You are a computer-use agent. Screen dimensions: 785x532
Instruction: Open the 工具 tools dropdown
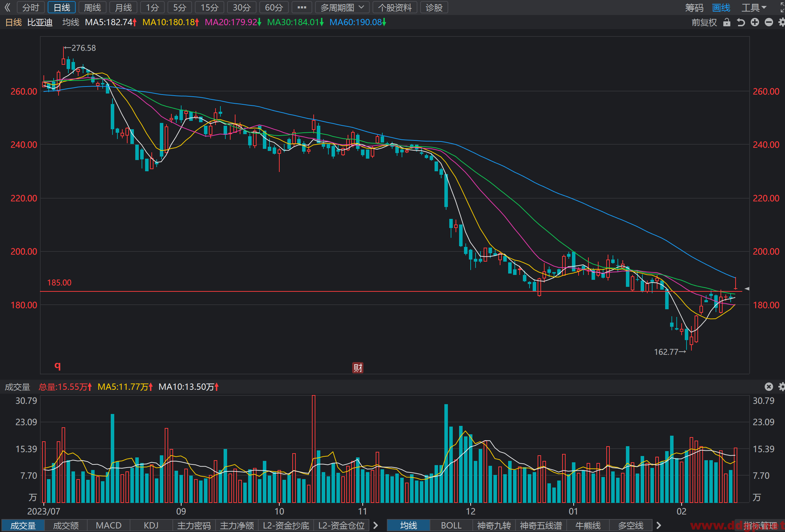754,7
